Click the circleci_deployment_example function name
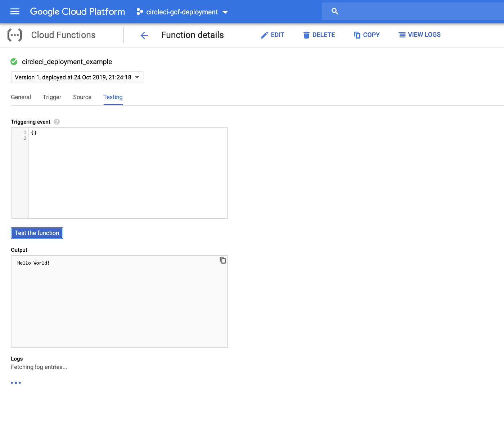504x434 pixels. tap(67, 62)
